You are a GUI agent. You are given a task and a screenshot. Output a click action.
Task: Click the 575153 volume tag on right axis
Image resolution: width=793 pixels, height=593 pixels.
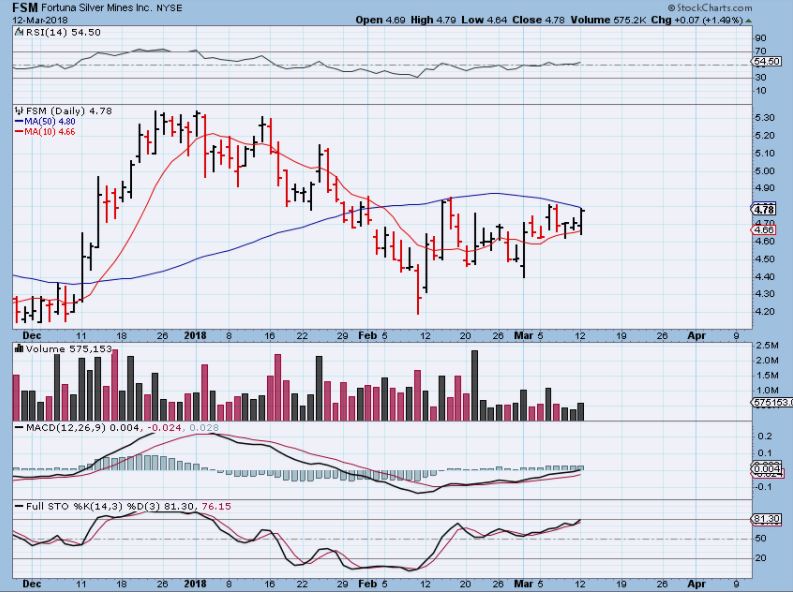(x=772, y=402)
